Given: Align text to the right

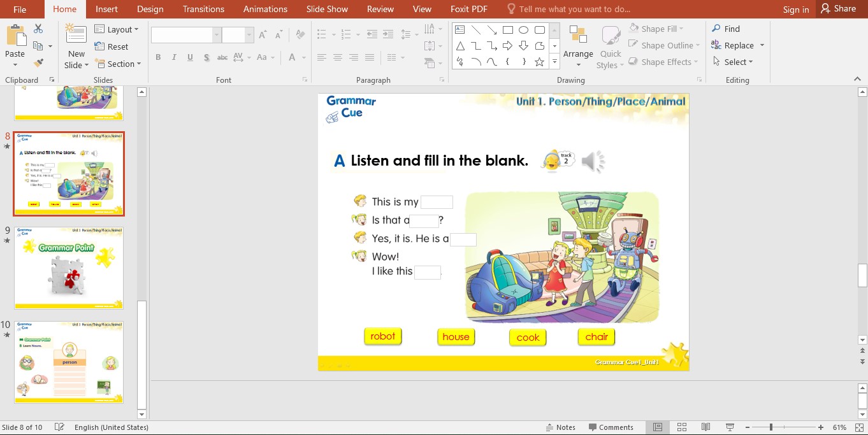Looking at the screenshot, I should click(354, 57).
